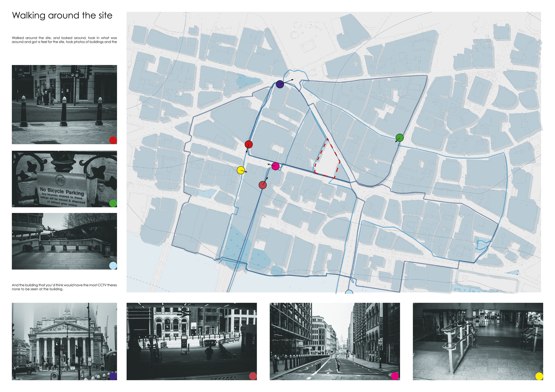555x392 pixels.
Task: Click the dull red map marker
Action: [x=262, y=185]
